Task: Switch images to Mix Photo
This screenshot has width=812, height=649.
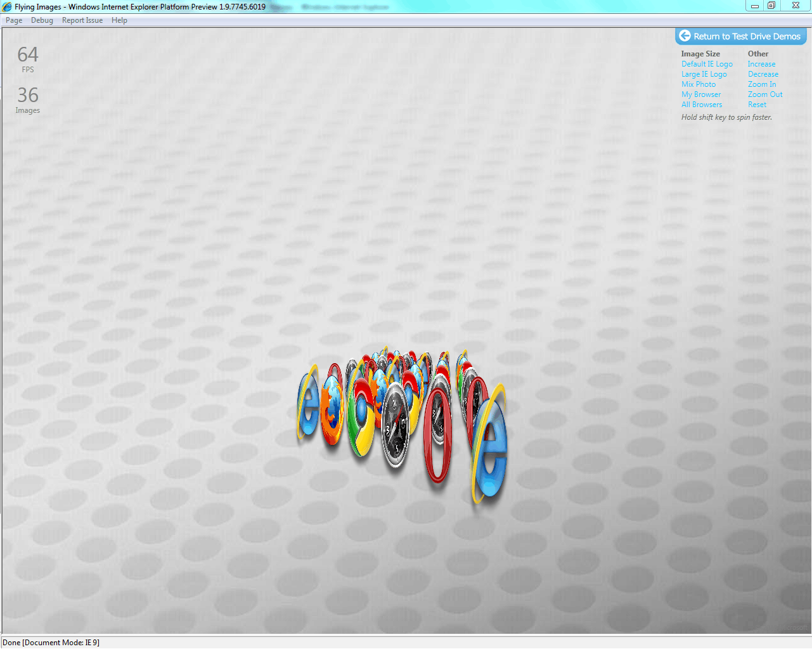Action: [x=699, y=84]
